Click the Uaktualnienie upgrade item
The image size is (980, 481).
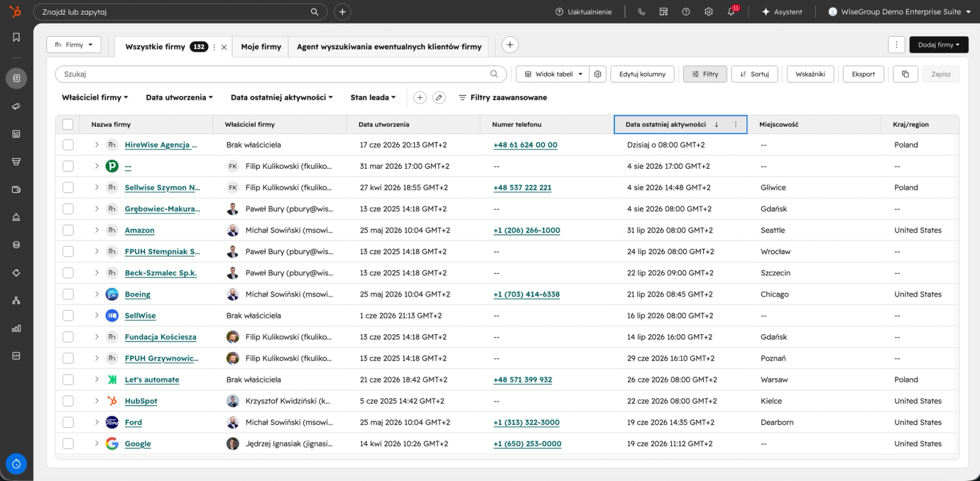coord(583,12)
